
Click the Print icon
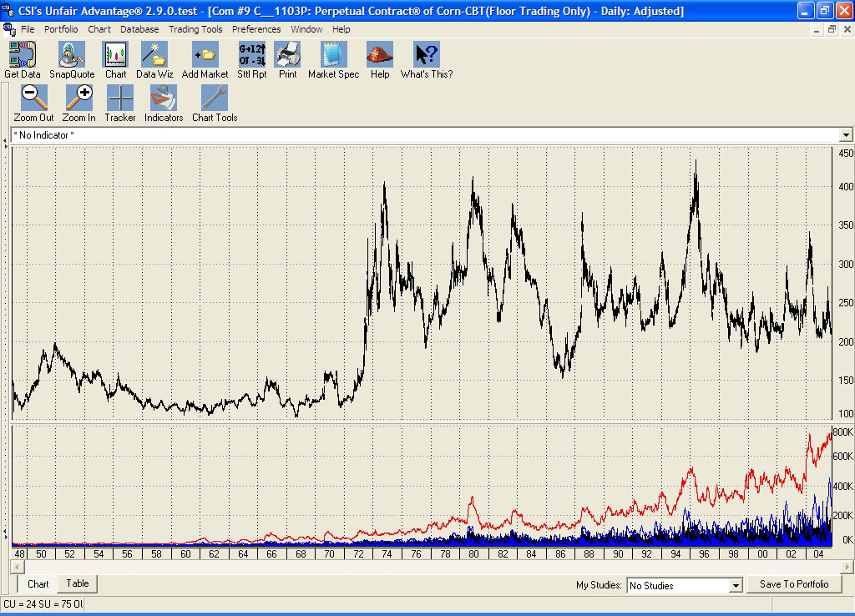point(287,60)
